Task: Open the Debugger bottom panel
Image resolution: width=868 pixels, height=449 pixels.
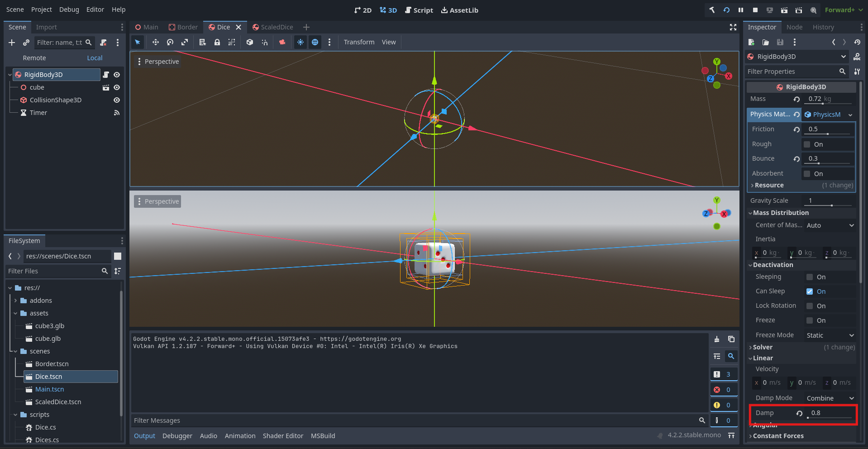Action: [x=177, y=436]
